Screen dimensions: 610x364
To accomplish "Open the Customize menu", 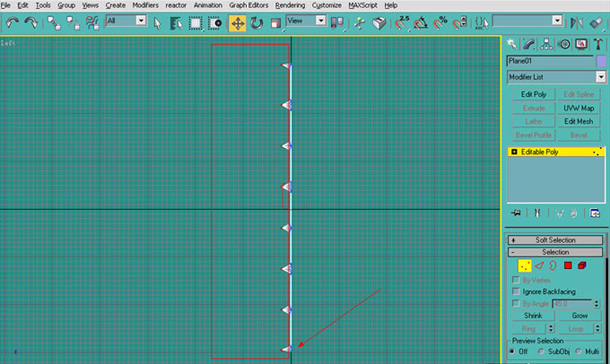I will 326,5.
